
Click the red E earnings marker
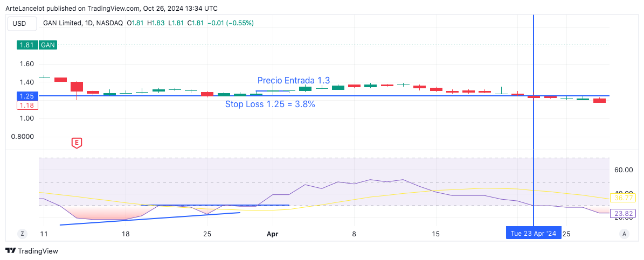tap(77, 143)
